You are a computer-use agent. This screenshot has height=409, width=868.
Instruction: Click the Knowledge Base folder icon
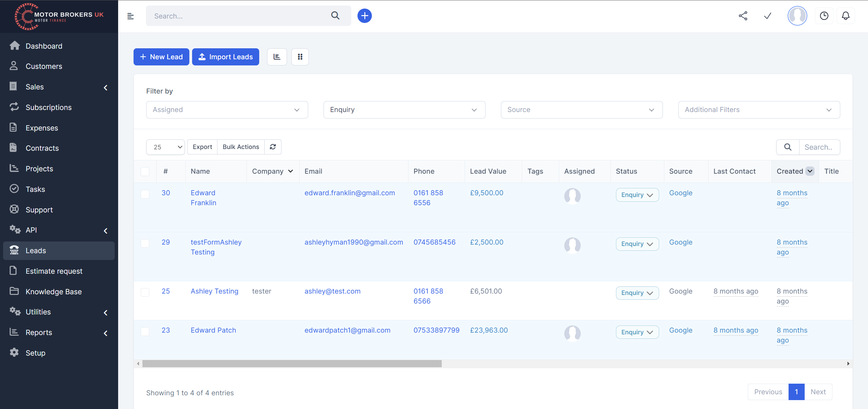(x=14, y=291)
